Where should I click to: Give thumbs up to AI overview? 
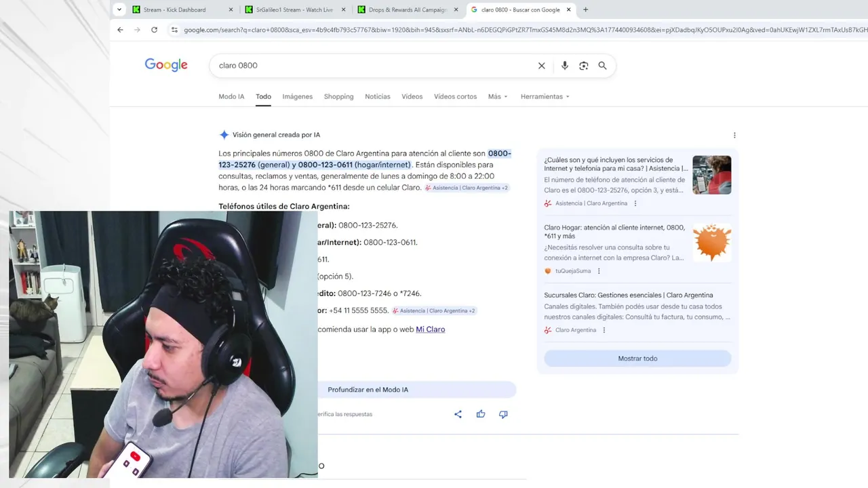[x=481, y=414]
